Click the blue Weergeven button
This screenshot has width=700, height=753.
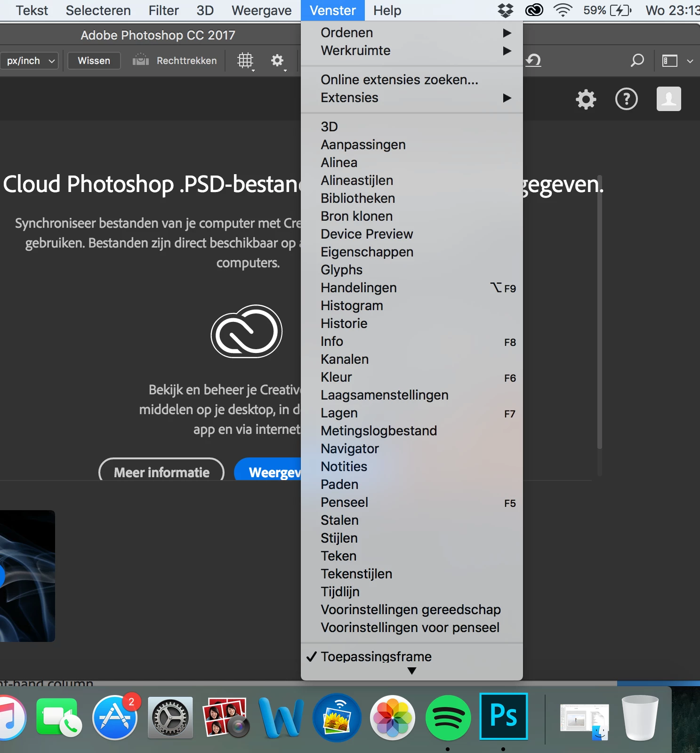click(268, 470)
